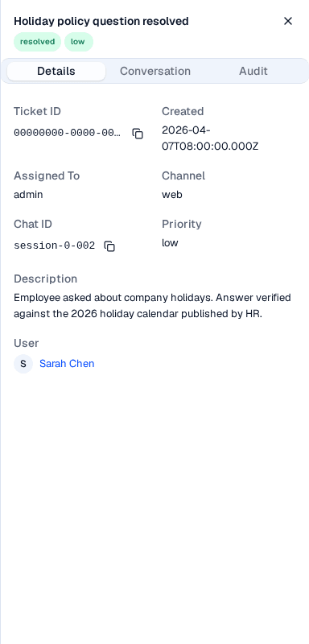Click the ticket description text
The height and width of the screenshot is (644, 309).
click(152, 306)
